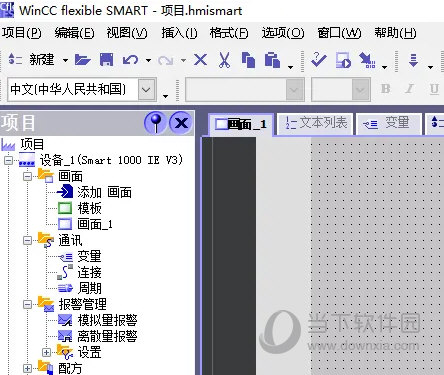
Task: Switch to the 画面_1 tab
Action: (241, 124)
